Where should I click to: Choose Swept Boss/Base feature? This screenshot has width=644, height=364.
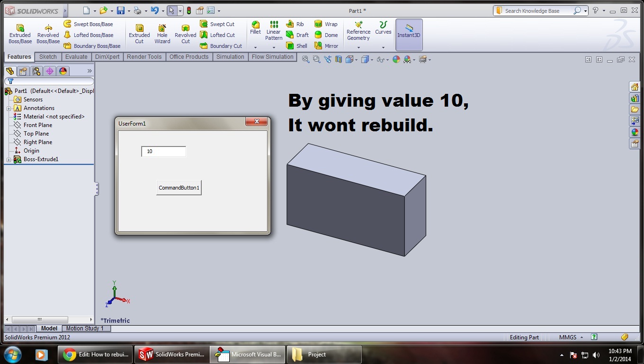tap(89, 24)
